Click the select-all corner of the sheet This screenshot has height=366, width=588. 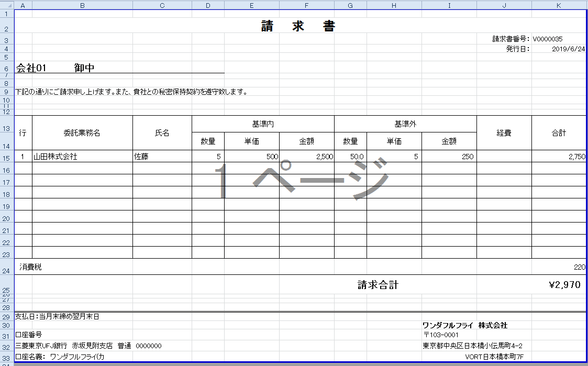click(x=7, y=5)
